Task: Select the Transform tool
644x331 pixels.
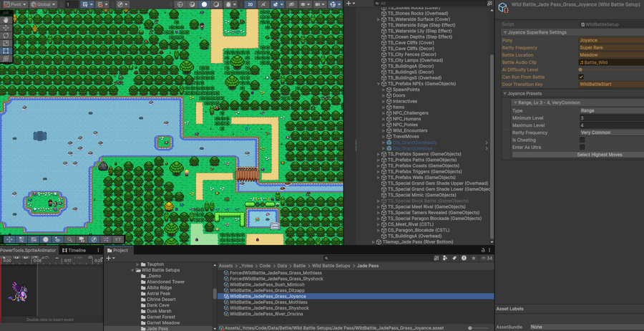Action: (x=6, y=58)
